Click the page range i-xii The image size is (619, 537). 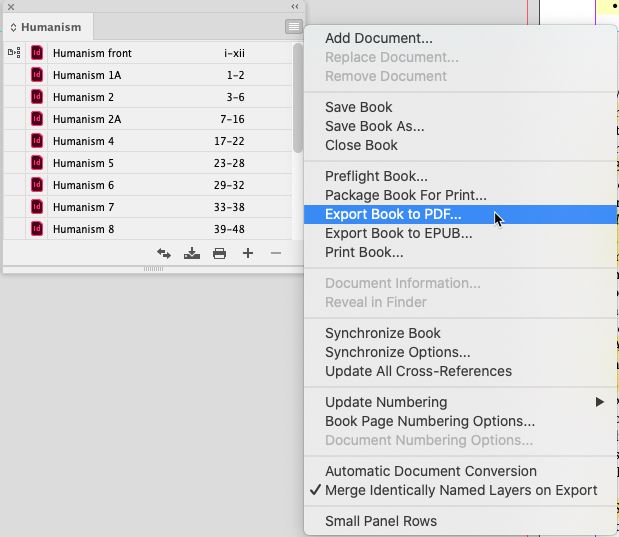tap(234, 53)
